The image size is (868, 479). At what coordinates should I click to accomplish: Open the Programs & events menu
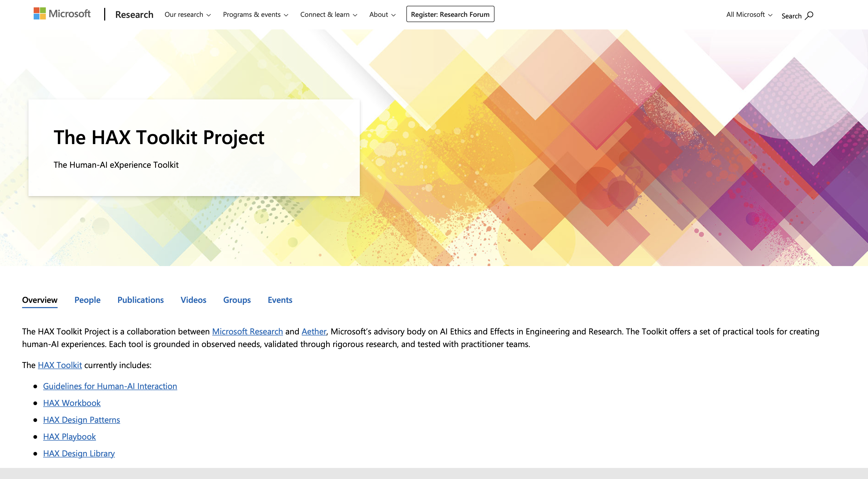(x=255, y=14)
